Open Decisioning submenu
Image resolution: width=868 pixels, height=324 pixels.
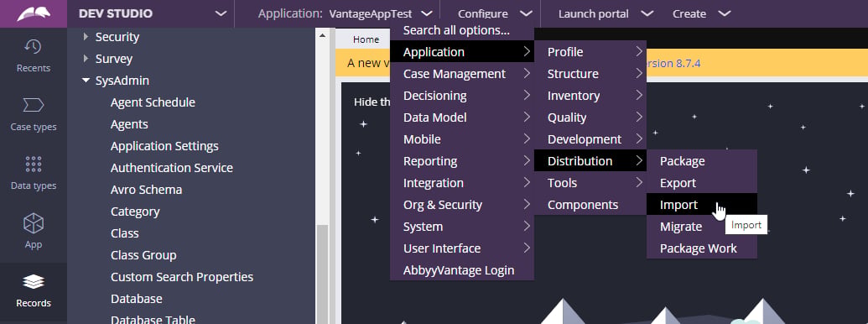(462, 95)
